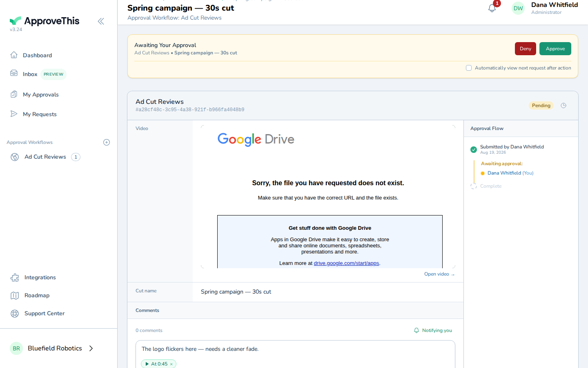Click the Google Drive logo
Screen dimensions: 588x368
pos(256,139)
